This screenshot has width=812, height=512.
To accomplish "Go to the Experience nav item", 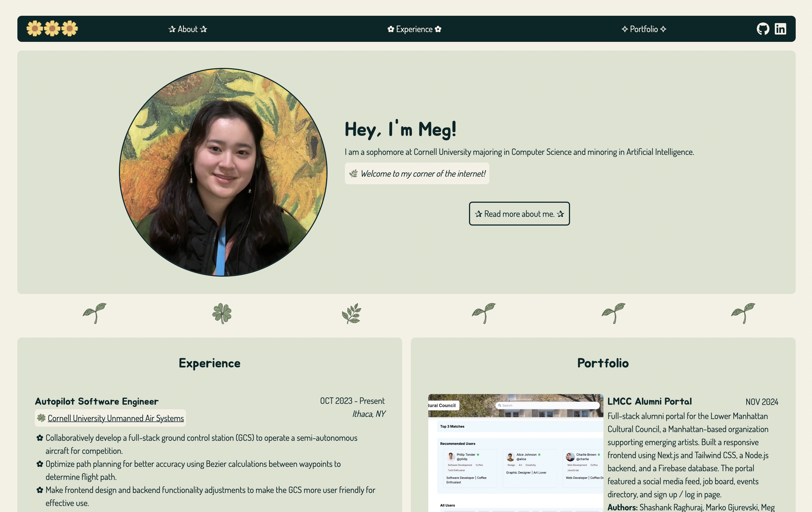I will (414, 29).
